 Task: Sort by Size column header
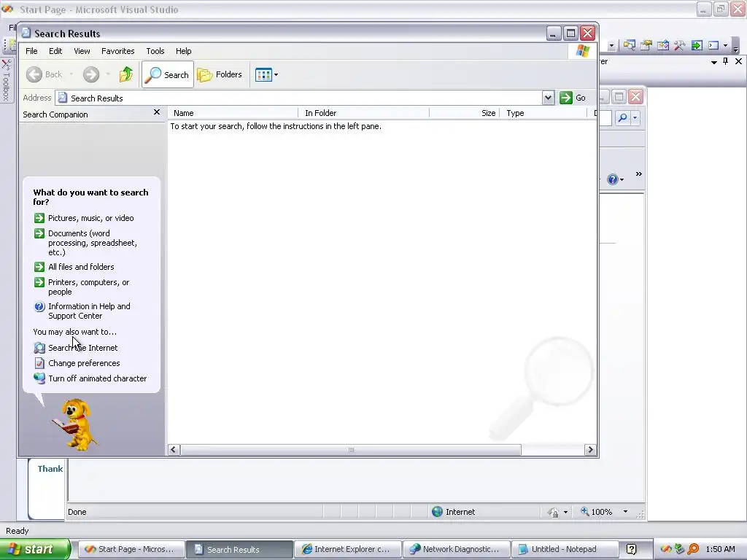[x=465, y=113]
